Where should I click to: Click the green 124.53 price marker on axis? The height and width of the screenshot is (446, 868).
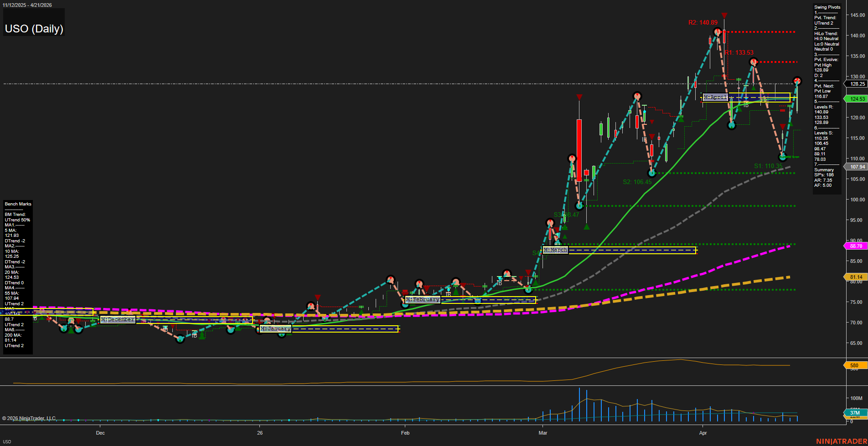tap(857, 99)
